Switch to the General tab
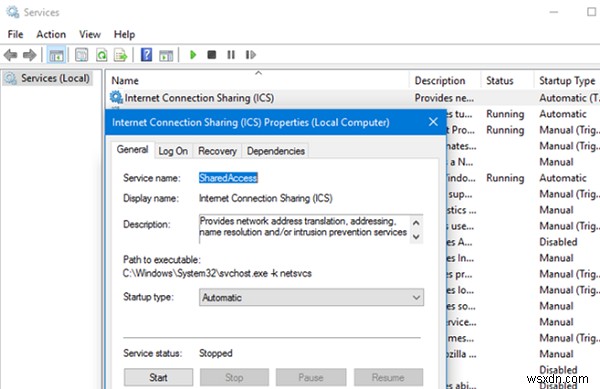This screenshot has width=600, height=389. (x=132, y=150)
